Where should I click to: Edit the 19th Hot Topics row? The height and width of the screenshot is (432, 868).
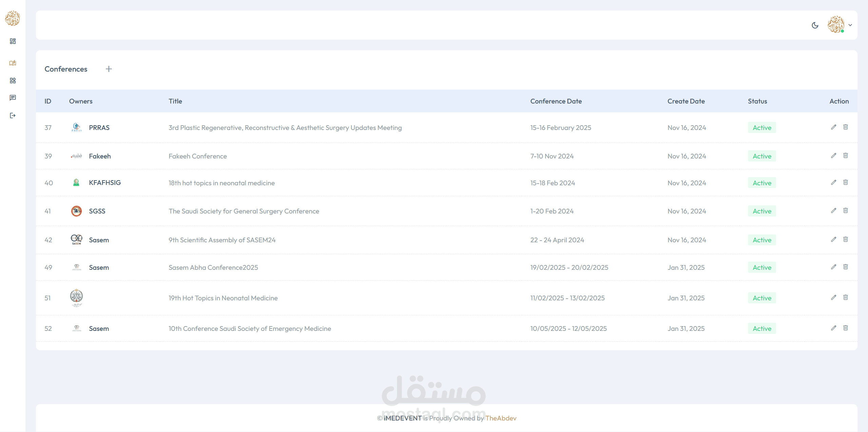point(833,297)
